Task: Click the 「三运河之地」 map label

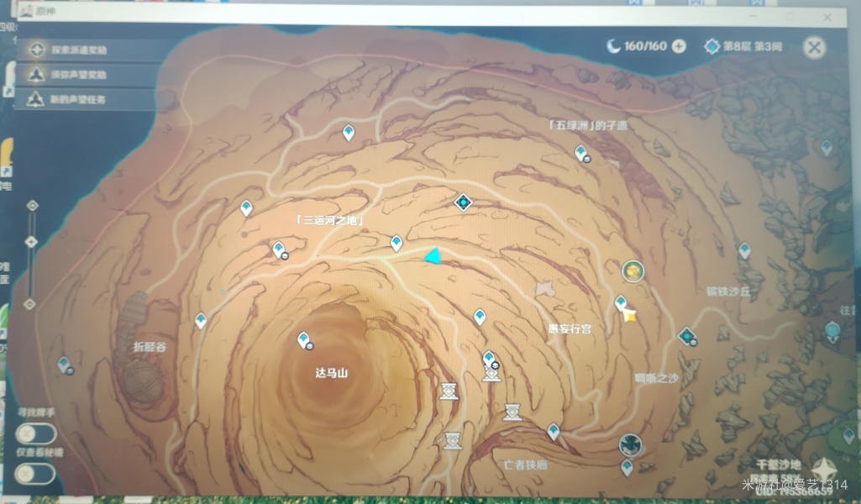Action: pos(329,220)
